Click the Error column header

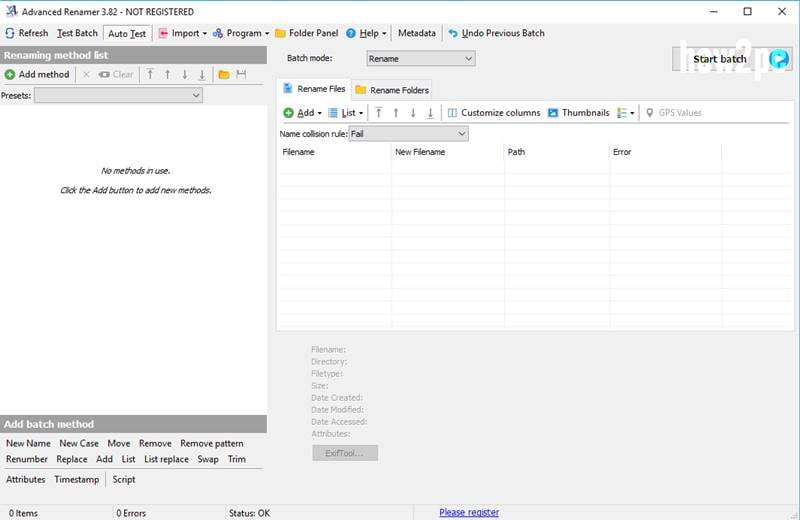[x=666, y=152]
